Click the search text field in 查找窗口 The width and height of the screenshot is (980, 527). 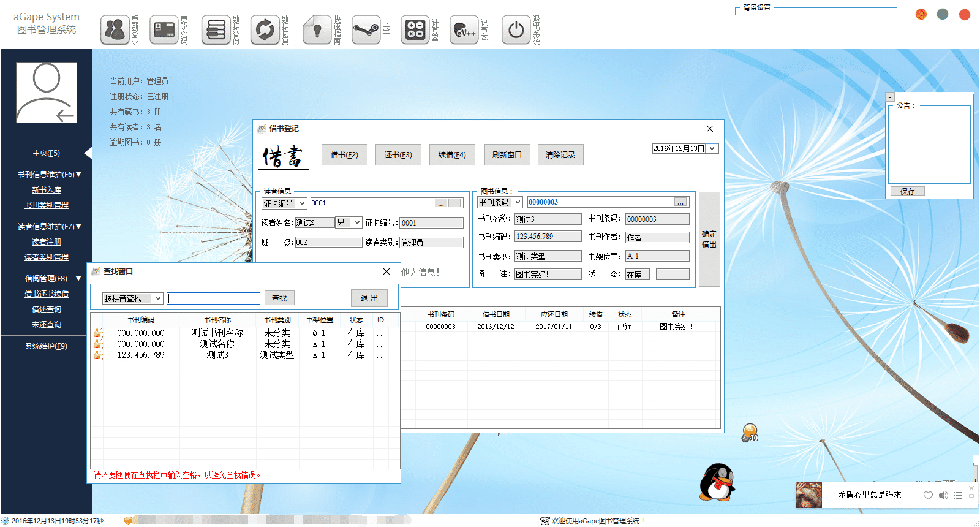click(214, 298)
